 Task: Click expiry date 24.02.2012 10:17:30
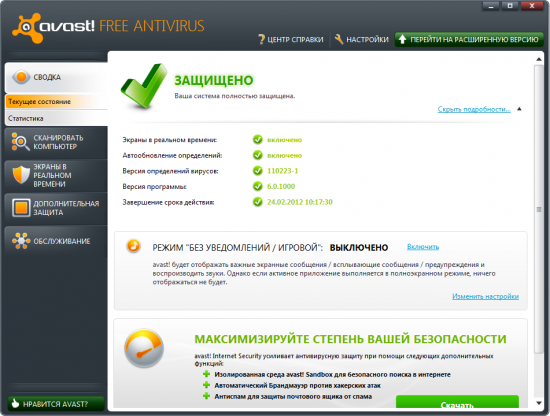click(x=300, y=202)
